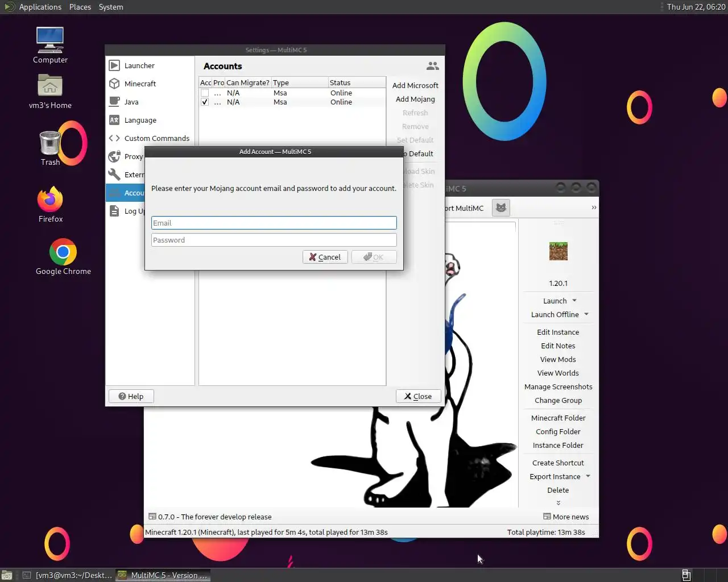Check the first account's default checkbox
This screenshot has width=728, height=582.
click(x=205, y=93)
